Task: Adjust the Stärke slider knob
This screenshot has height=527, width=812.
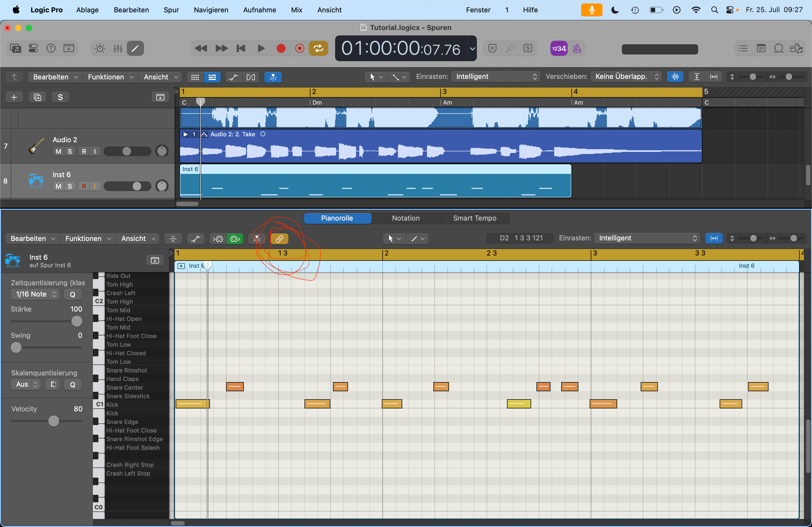Action: (x=77, y=321)
